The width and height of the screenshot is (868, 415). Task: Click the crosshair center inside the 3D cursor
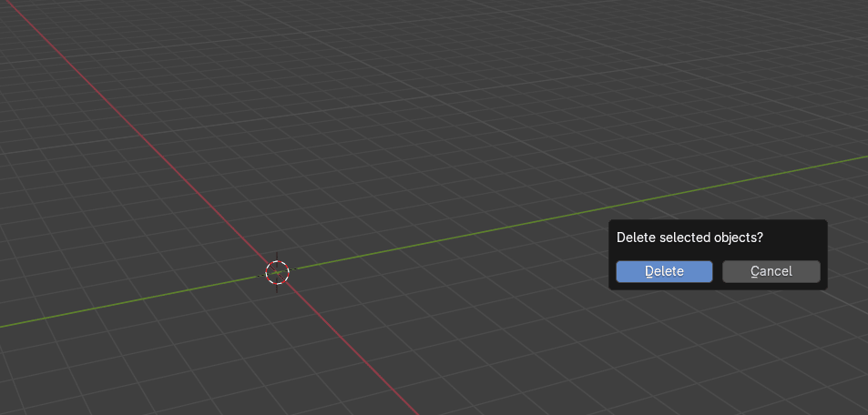coord(277,271)
